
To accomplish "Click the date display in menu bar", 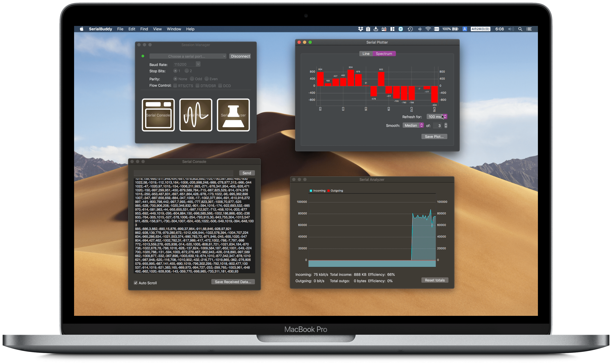I will 480,29.
